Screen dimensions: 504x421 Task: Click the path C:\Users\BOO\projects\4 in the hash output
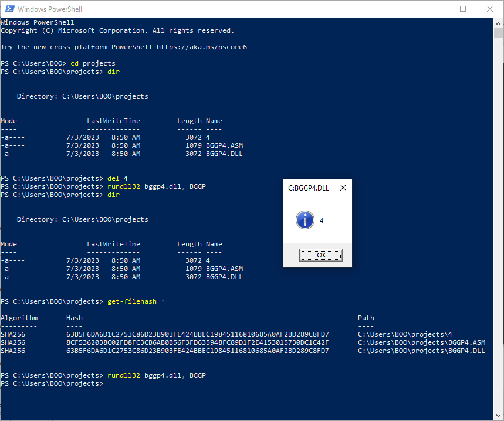[405, 334]
